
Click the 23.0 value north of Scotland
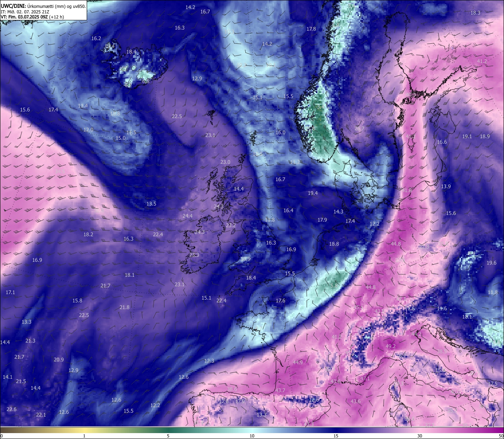point(225,162)
